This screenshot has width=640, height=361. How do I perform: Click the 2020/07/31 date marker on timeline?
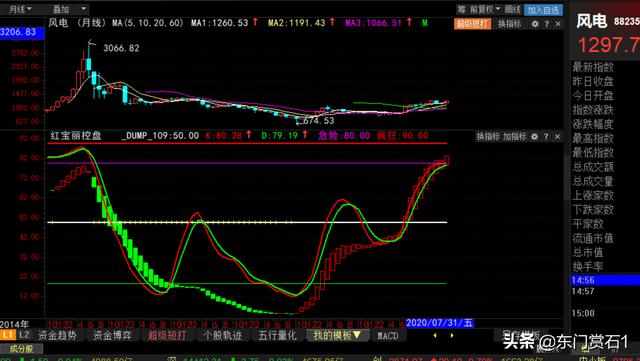440,323
